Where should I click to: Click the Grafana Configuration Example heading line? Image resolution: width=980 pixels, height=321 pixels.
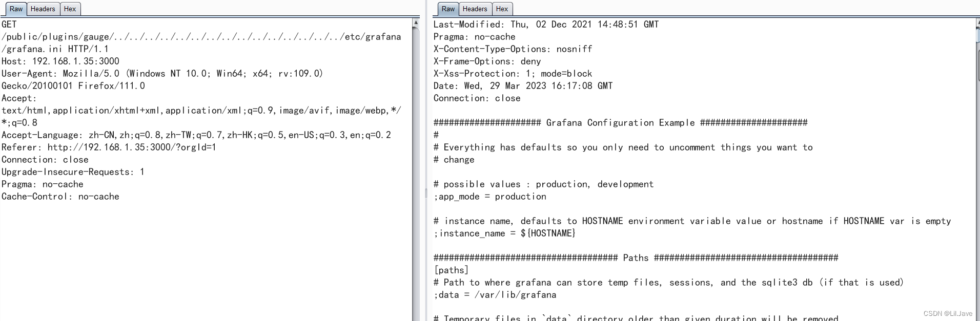coord(621,122)
